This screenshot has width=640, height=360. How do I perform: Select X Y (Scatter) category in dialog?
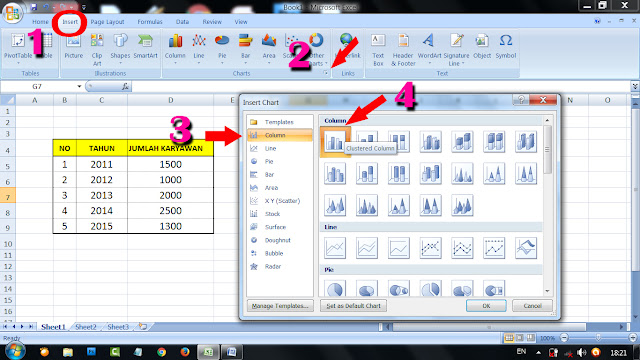pyautogui.click(x=280, y=201)
